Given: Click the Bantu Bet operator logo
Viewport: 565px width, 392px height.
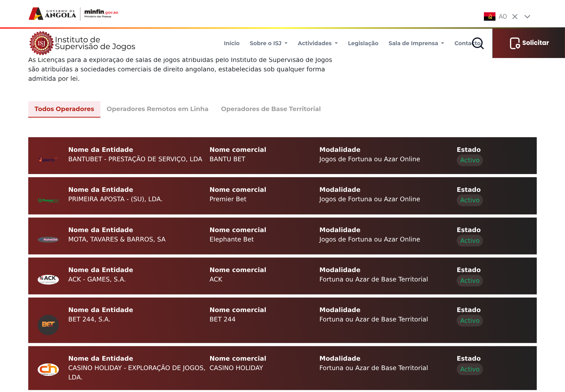Looking at the screenshot, I should tap(48, 160).
